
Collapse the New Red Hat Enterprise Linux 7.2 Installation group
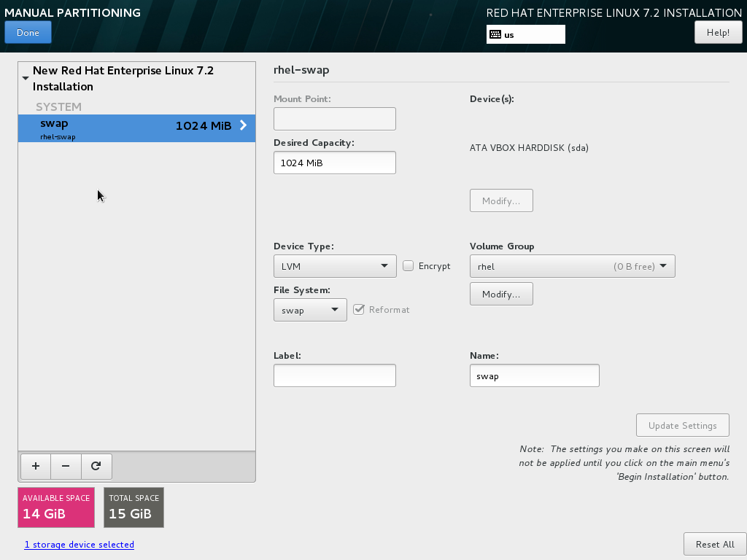(26, 78)
